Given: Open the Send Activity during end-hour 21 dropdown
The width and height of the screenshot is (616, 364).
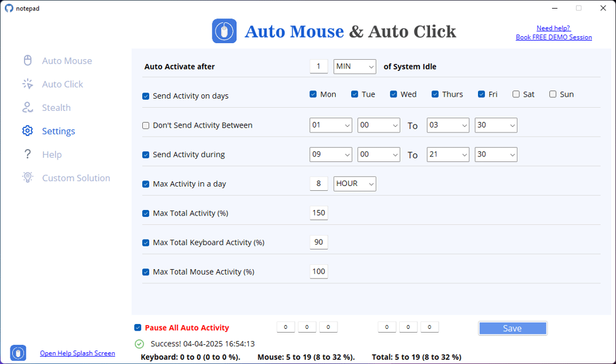Looking at the screenshot, I should point(448,155).
